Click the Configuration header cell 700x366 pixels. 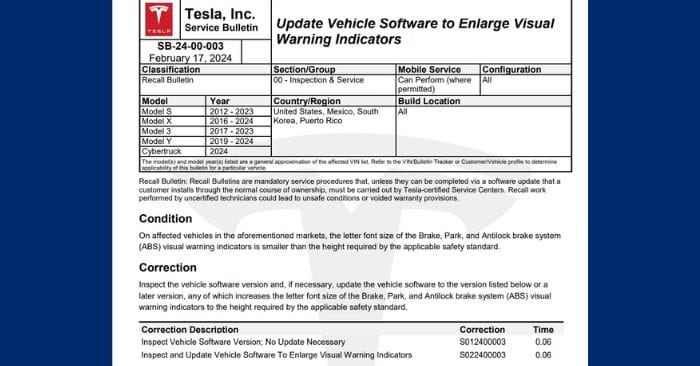pos(526,70)
